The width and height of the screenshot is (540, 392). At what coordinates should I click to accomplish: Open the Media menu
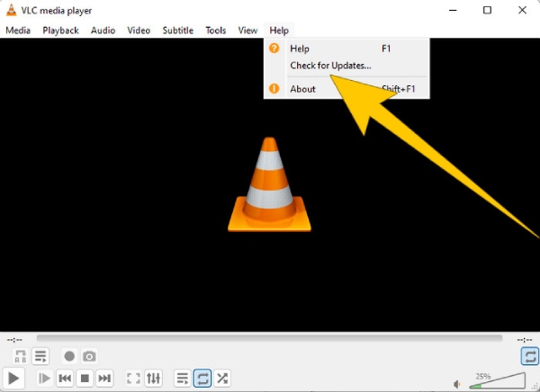click(x=18, y=31)
